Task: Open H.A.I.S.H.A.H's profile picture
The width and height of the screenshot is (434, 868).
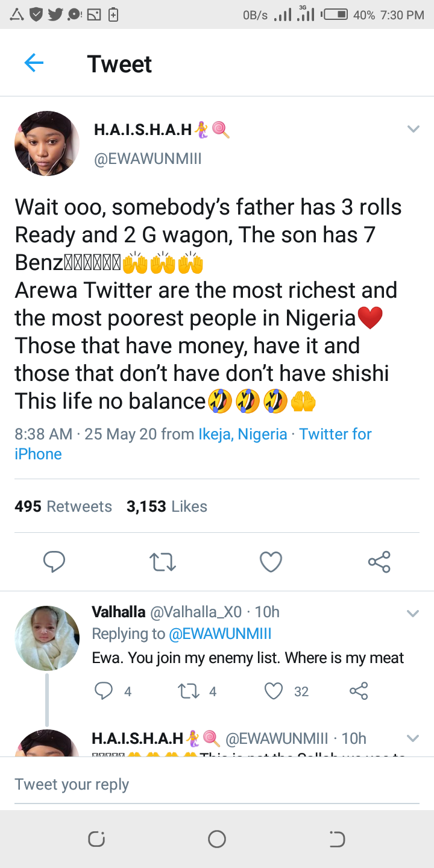Action: (47, 143)
